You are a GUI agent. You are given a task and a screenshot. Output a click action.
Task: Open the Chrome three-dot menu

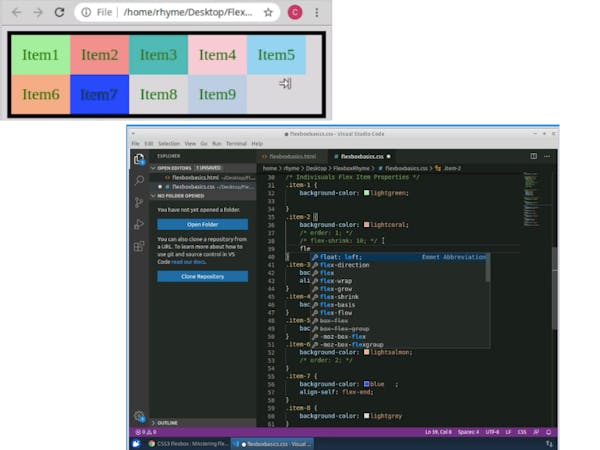[x=316, y=13]
